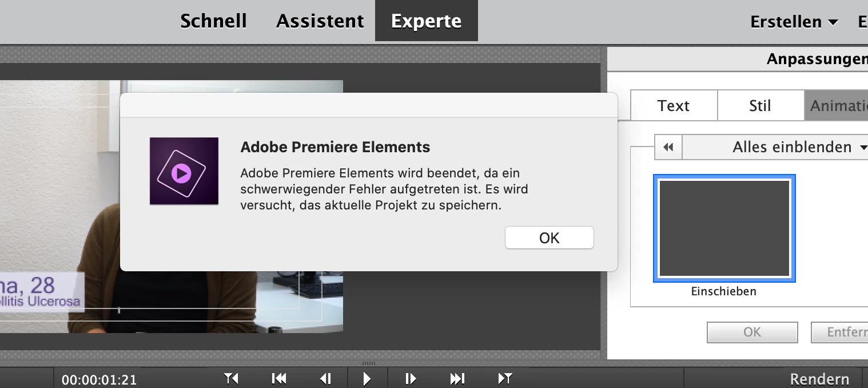
Task: Step forward one frame
Action: [x=411, y=378]
